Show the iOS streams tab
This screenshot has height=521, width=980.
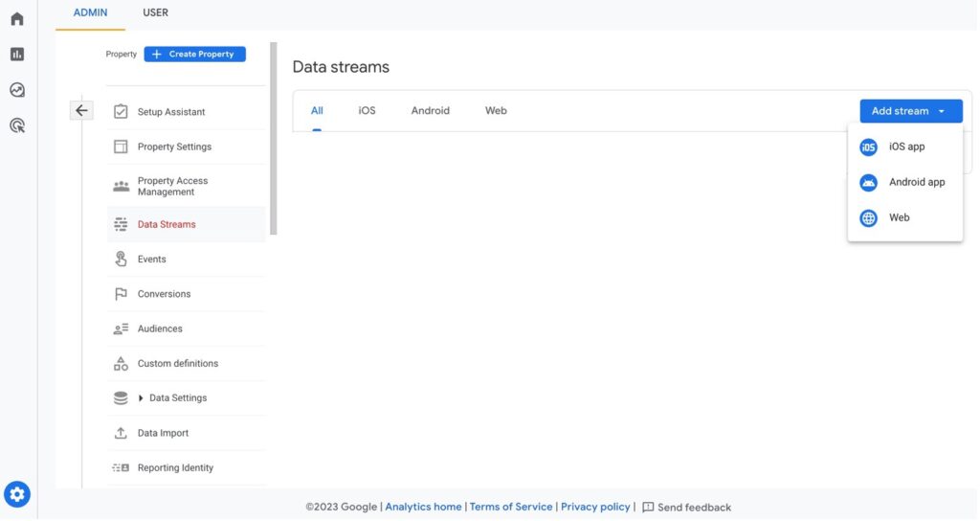pos(367,111)
